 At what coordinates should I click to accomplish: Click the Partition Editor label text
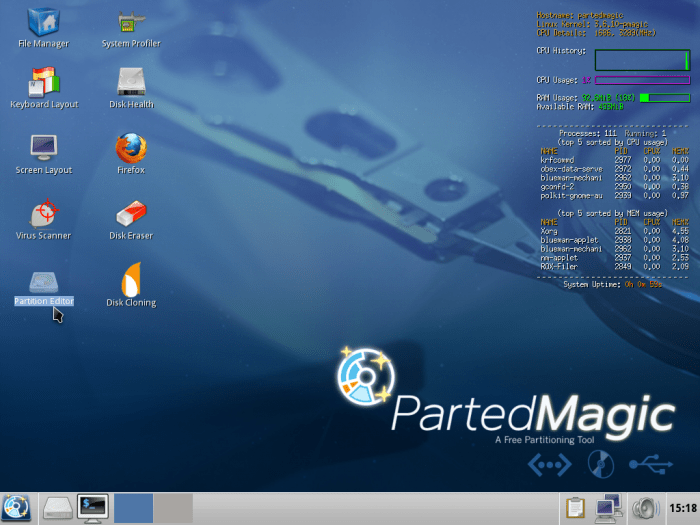pyautogui.click(x=44, y=301)
